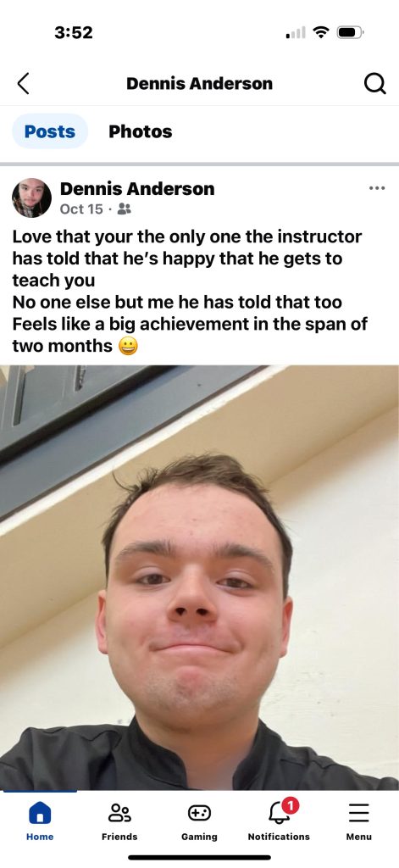Select the Posts tab
Image resolution: width=399 pixels, height=868 pixels.
tap(50, 131)
